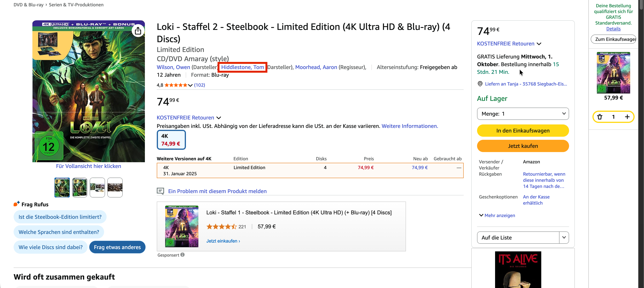
Task: Open Serien & TV-Produktionen breadcrumb
Action: click(x=76, y=5)
